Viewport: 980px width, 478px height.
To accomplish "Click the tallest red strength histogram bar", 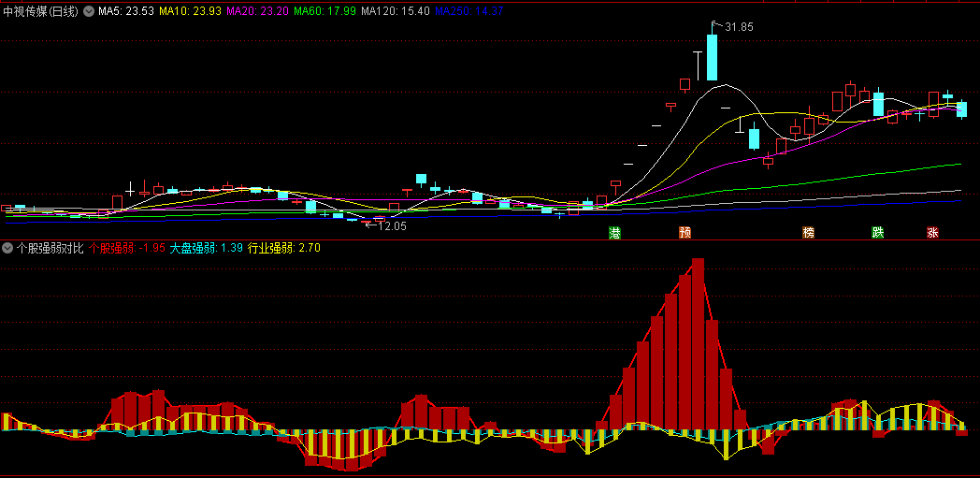I will click(x=699, y=344).
